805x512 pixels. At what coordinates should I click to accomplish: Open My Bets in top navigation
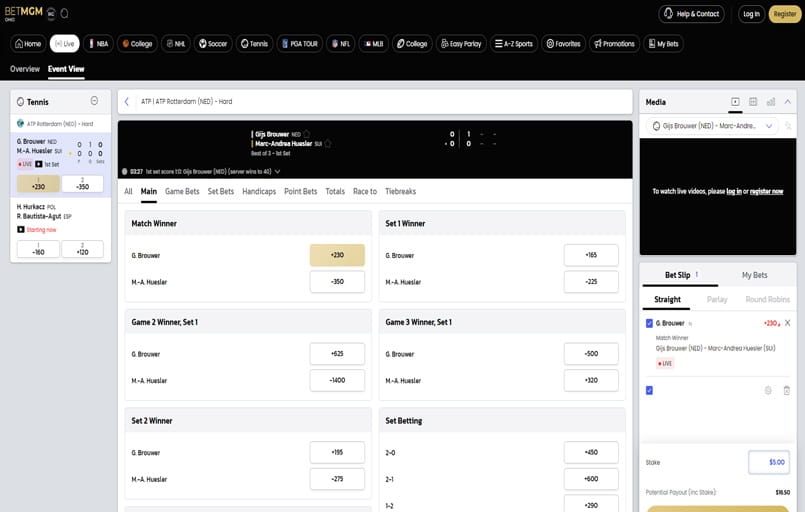click(664, 44)
